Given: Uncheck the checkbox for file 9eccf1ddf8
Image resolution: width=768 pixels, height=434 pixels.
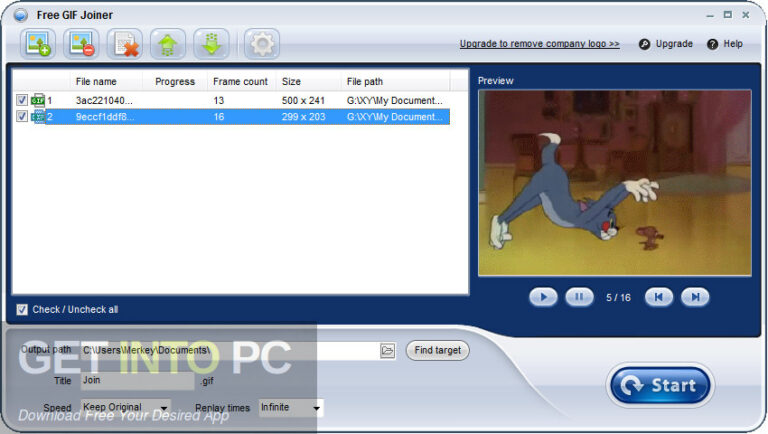Looking at the screenshot, I should (x=22, y=117).
